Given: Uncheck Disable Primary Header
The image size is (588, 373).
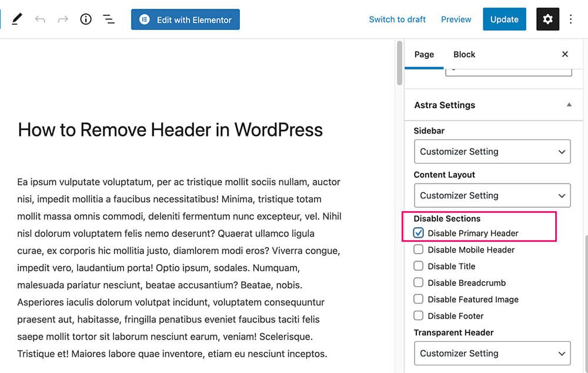Looking at the screenshot, I should [418, 232].
